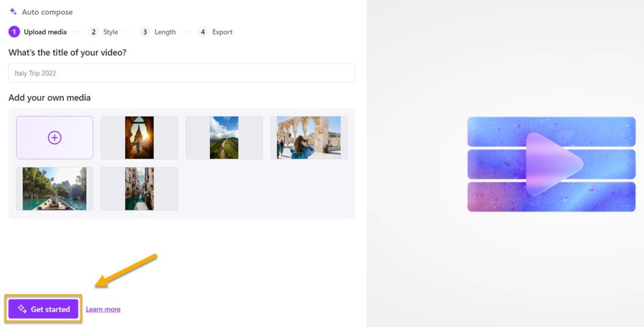
Task: Select the sunset silhouette thumbnail
Action: click(139, 137)
